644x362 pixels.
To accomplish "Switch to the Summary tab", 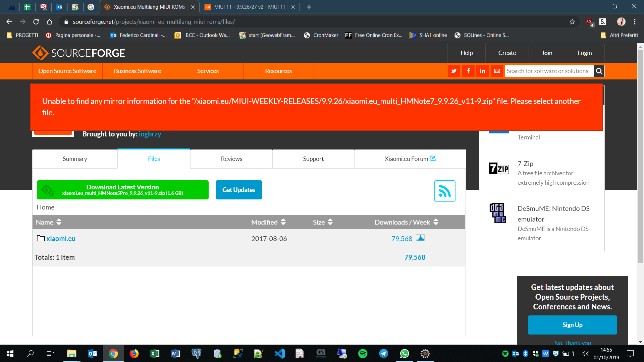I will coord(75,159).
